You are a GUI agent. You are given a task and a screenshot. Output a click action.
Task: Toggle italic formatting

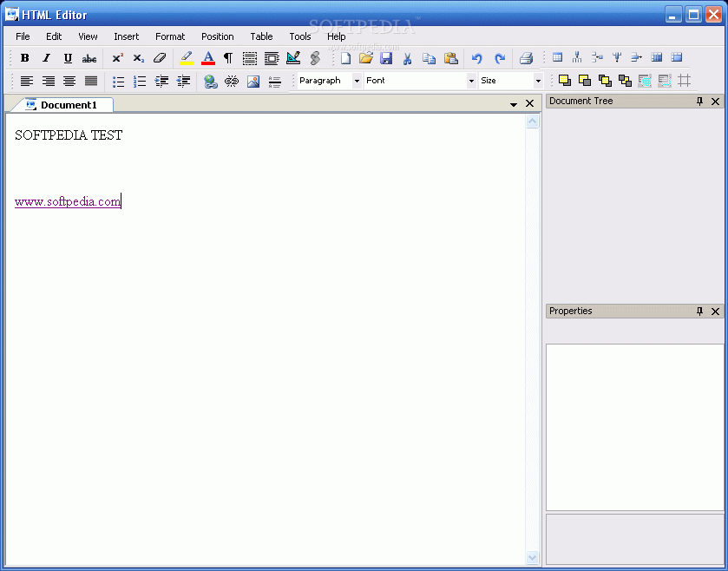click(x=46, y=58)
